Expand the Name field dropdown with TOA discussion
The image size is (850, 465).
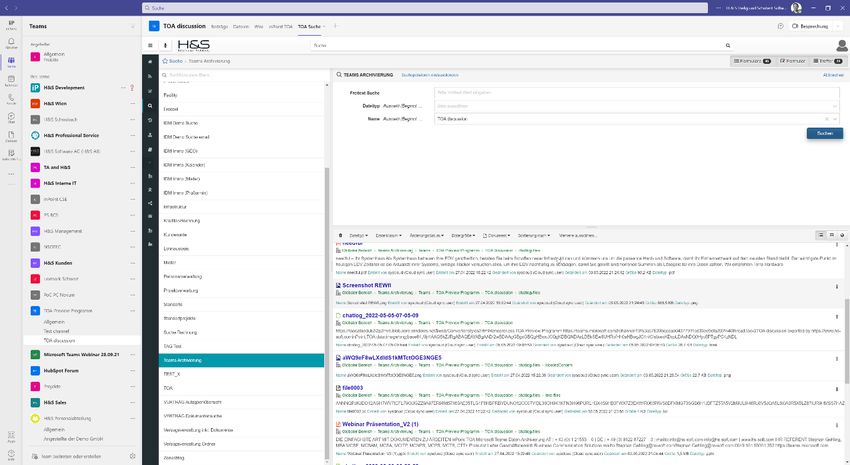[835, 119]
